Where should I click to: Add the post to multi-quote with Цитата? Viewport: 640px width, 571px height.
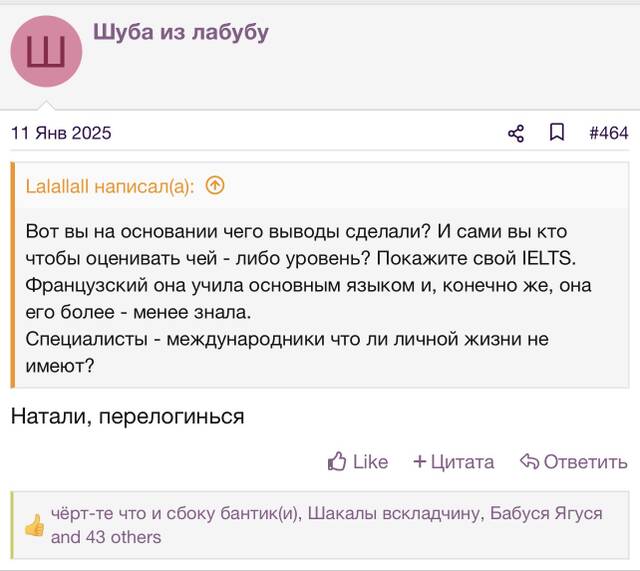coord(453,462)
